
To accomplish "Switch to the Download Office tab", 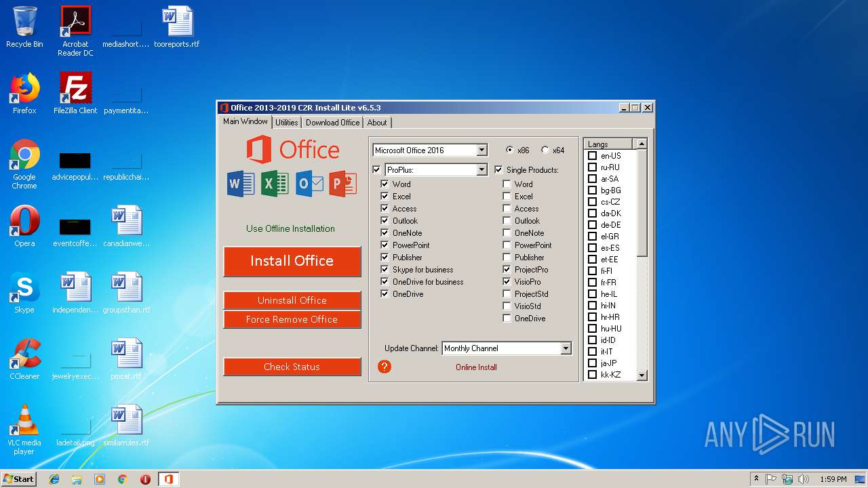I will point(332,123).
